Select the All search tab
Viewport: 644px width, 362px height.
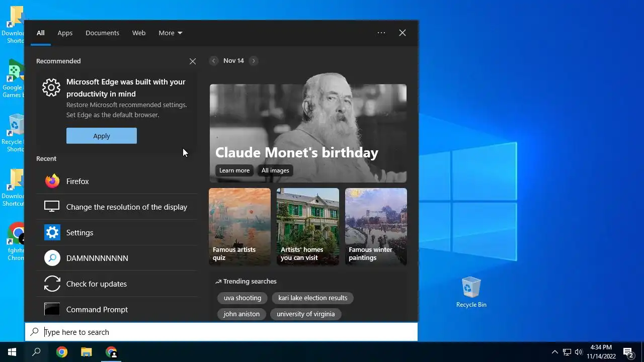(41, 33)
